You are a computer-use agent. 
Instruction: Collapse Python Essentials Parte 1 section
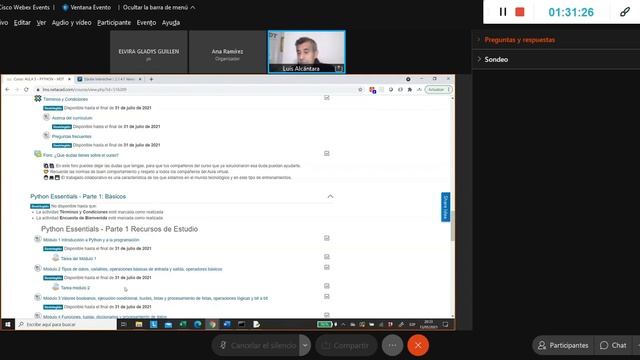point(330,197)
